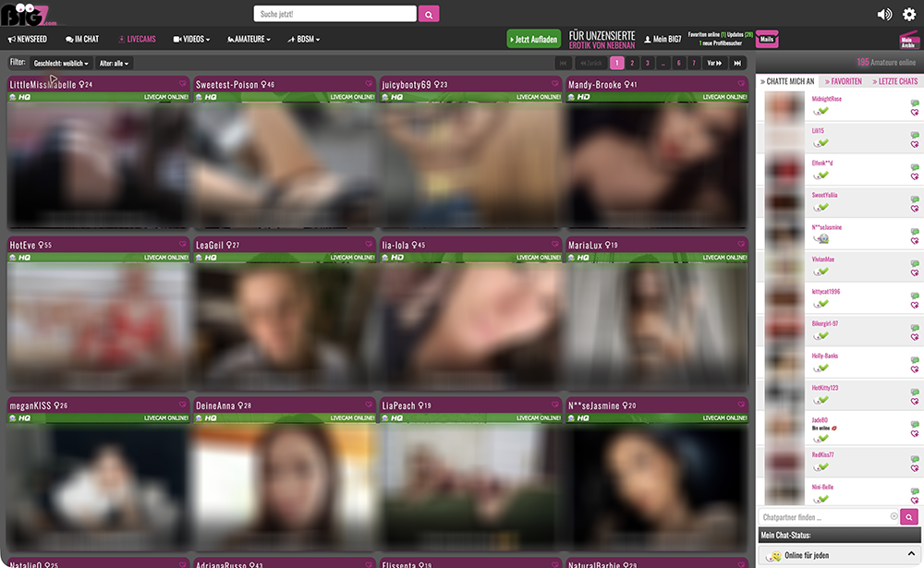Screen dimensions: 924x568
Task: Click the HotKitty123 name in sidebar
Action: 825,388
